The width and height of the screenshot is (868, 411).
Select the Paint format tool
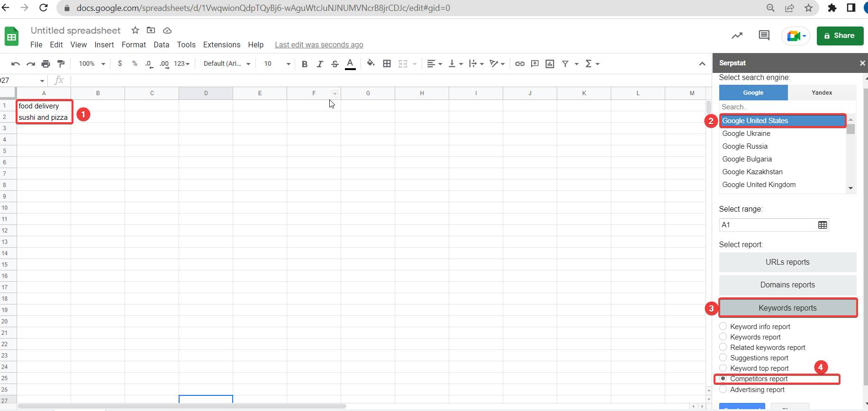pos(61,63)
